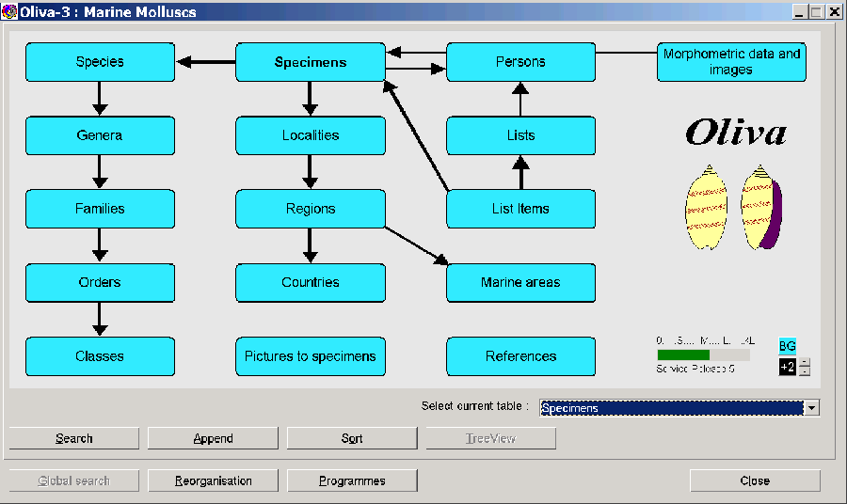
Task: Select the Morphometric data and images box
Action: coord(731,62)
